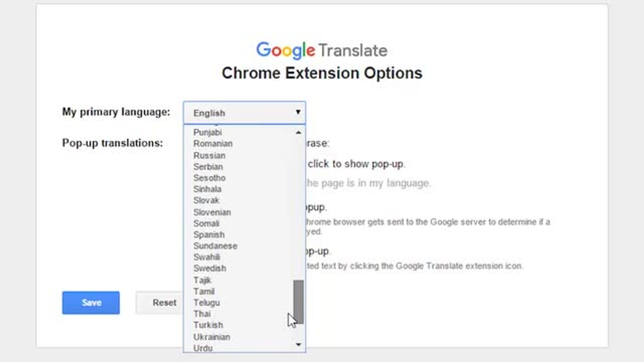Viewport: 644px width, 362px height.
Task: Select Urdu at list bottom
Action: click(x=203, y=348)
